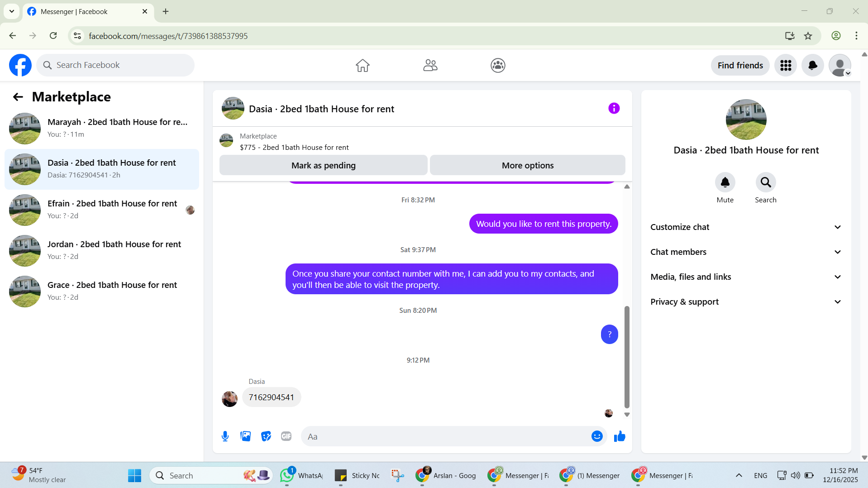Image resolution: width=868 pixels, height=488 pixels.
Task: Open the Friends icon in top bar
Action: [430, 65]
